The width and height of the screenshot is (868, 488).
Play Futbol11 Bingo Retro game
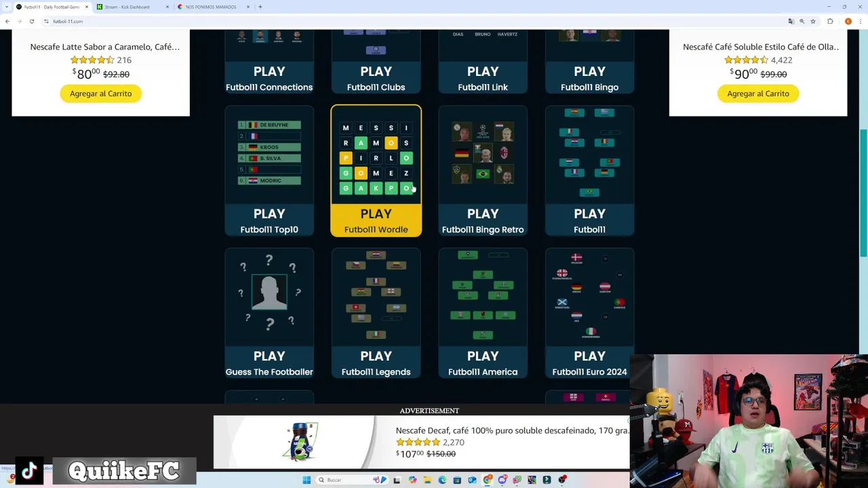483,220
